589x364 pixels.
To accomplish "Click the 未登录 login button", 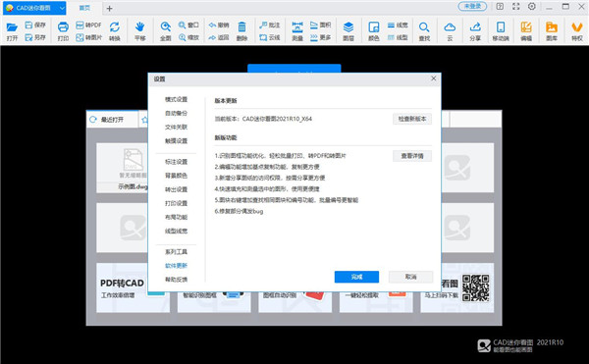I will 472,6.
